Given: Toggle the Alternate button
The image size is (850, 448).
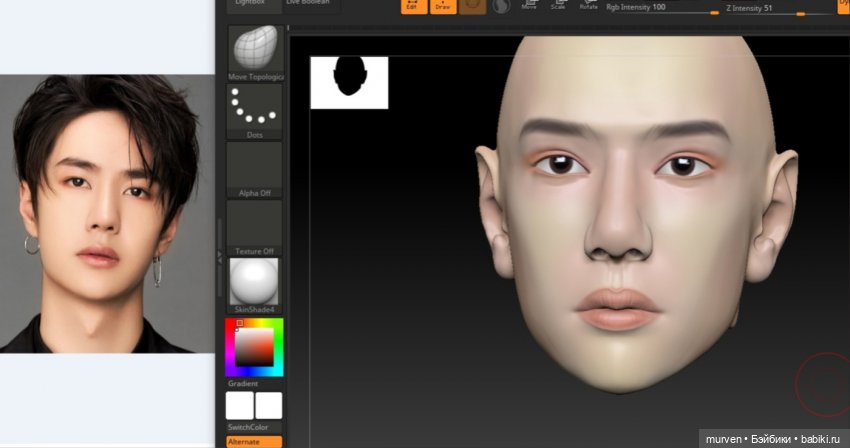Looking at the screenshot, I should tap(254, 442).
